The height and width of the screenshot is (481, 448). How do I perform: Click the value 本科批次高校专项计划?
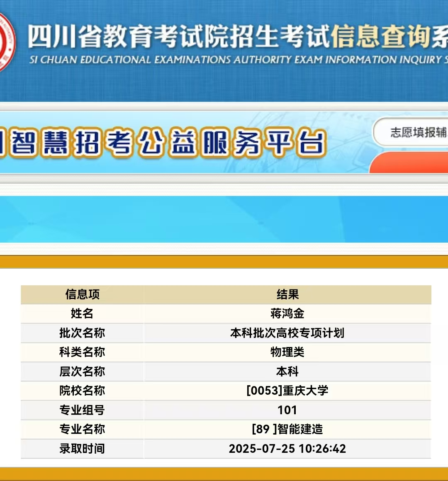click(287, 333)
